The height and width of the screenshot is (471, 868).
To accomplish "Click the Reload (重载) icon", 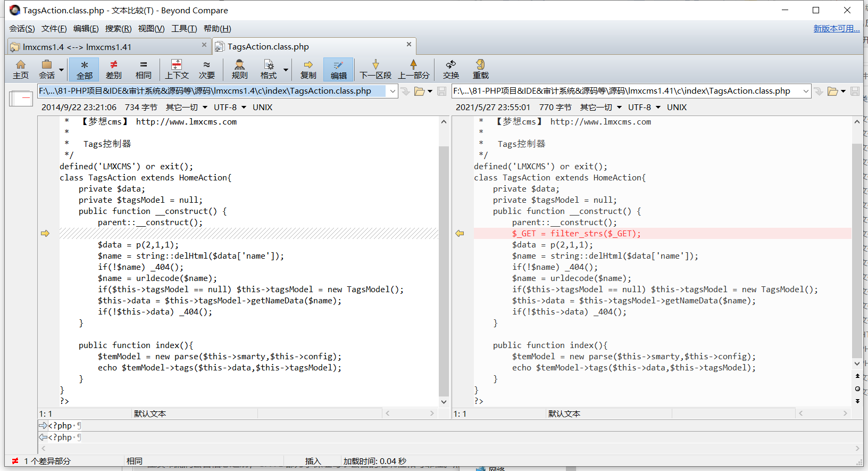I will click(480, 70).
